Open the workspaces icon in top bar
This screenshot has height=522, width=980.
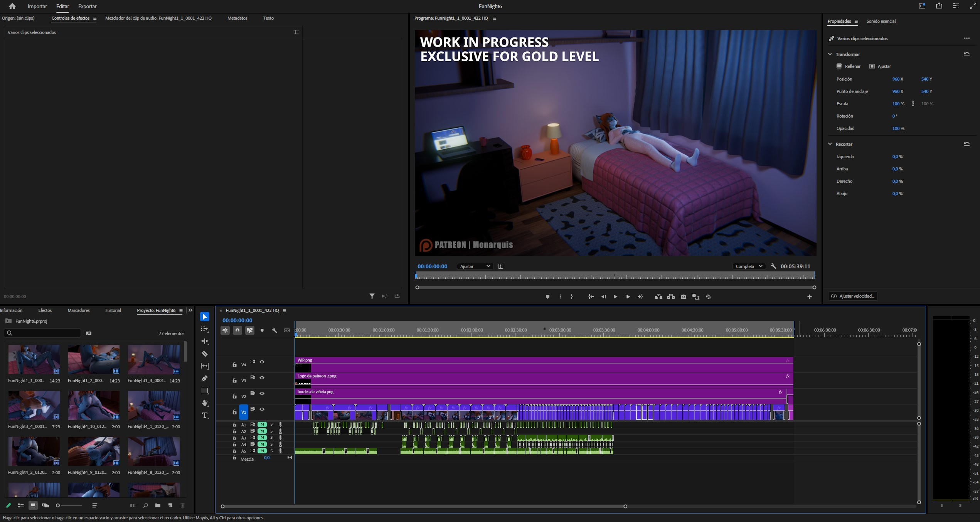coord(922,6)
